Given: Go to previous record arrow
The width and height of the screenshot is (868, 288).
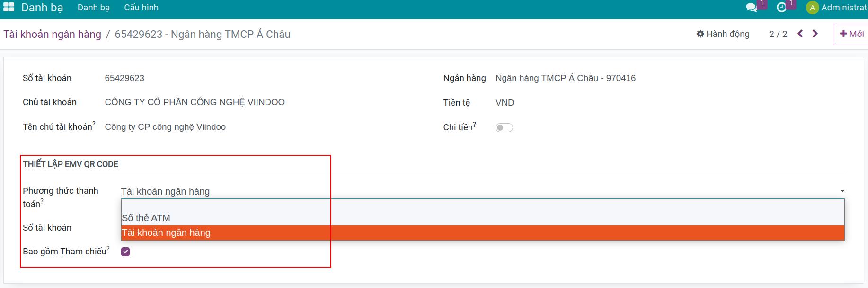Looking at the screenshot, I should tap(800, 34).
